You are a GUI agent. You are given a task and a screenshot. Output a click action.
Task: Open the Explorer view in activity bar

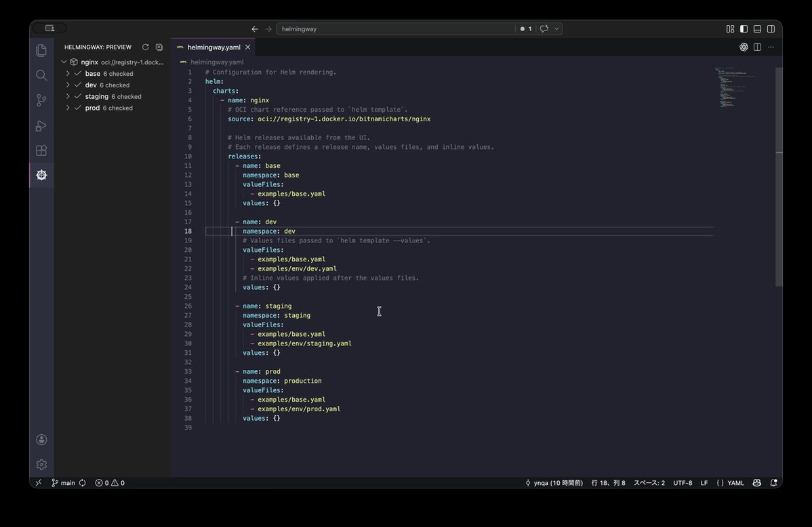41,50
